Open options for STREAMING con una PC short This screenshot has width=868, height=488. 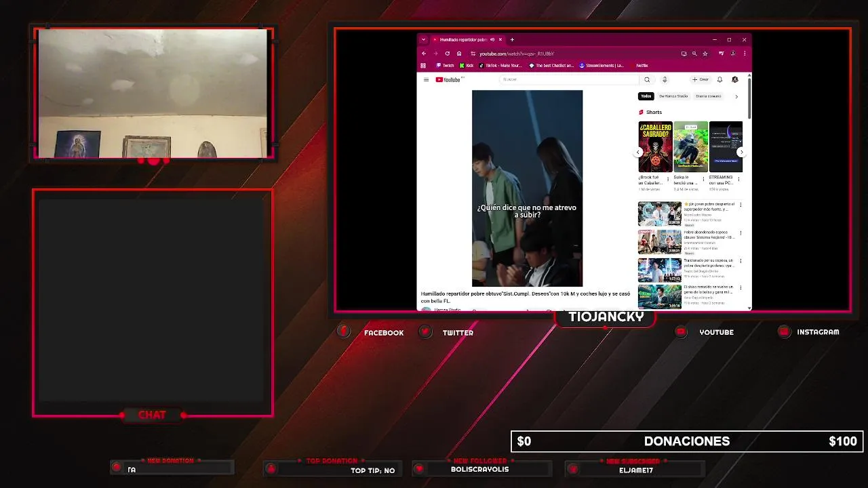(738, 180)
